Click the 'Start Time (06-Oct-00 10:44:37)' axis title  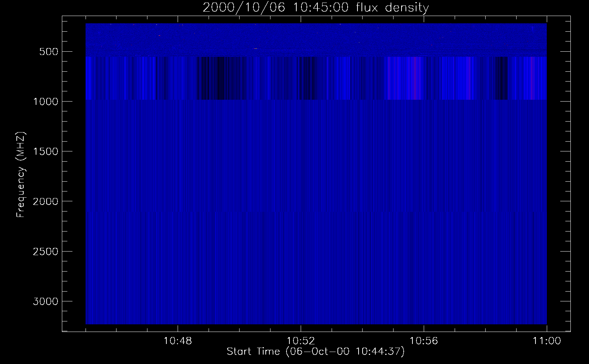[316, 352]
